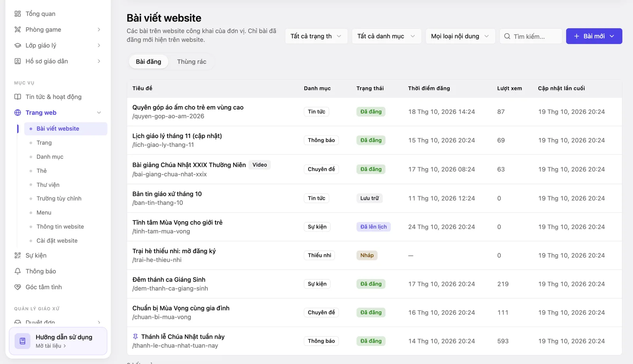This screenshot has height=364, width=633.
Task: Open the Bài mới dropdown arrow
Action: 612,36
